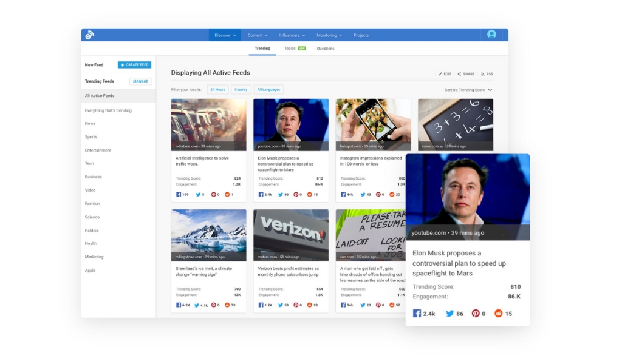Open the Health feed
This screenshot has width=622, height=364.
point(91,244)
